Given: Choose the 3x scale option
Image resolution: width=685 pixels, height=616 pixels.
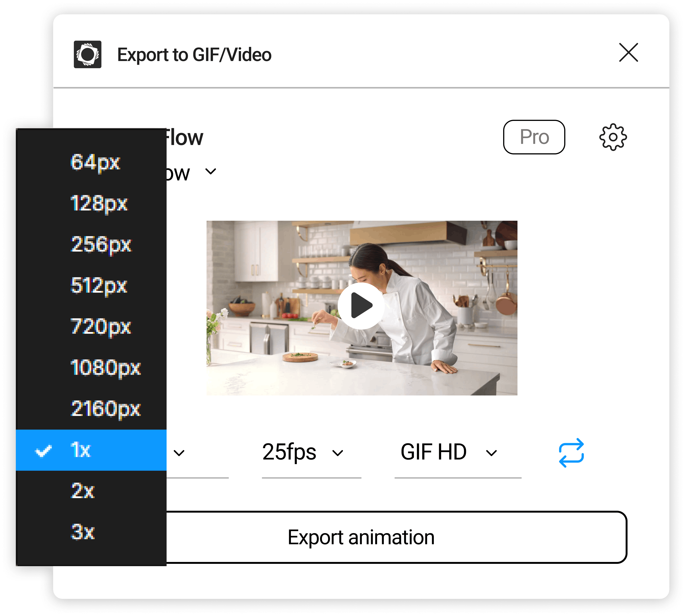Looking at the screenshot, I should pyautogui.click(x=83, y=532).
